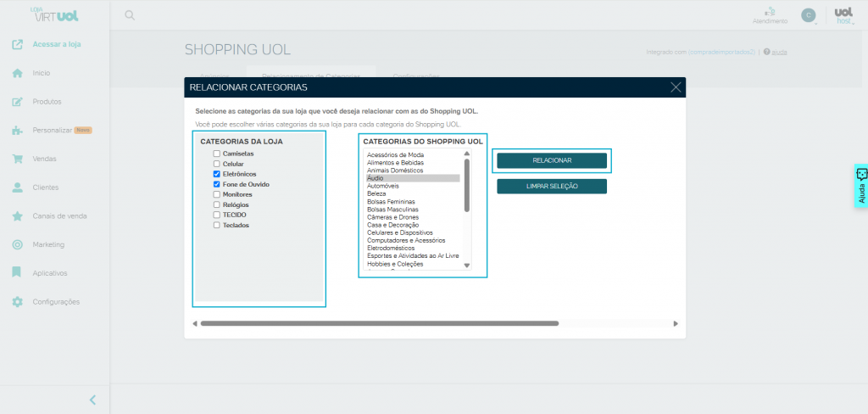
Task: Select Automóveis in the list
Action: click(413, 187)
